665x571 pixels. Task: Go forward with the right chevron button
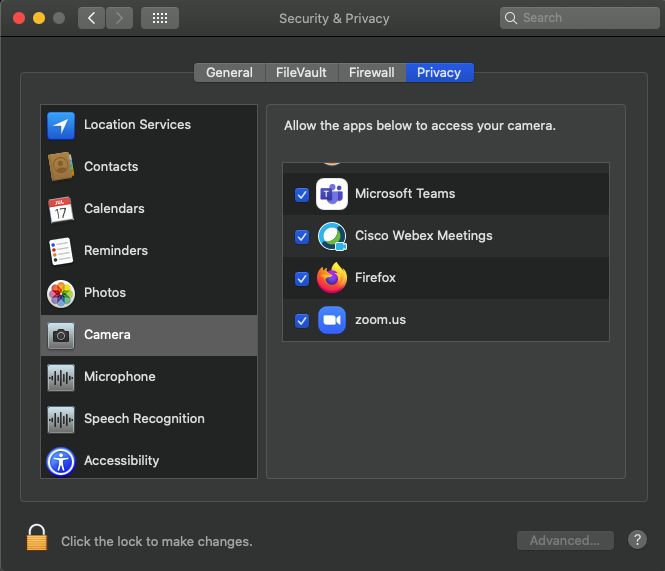coord(119,18)
